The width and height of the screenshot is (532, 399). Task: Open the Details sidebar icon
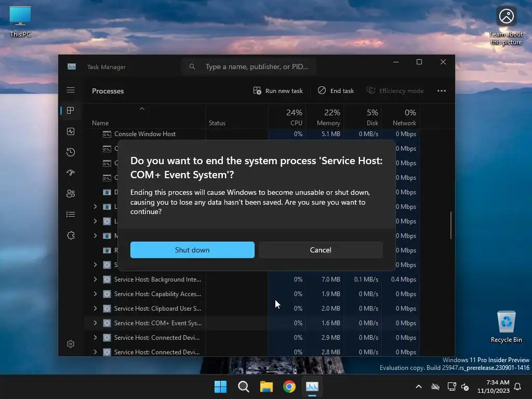[x=71, y=215]
